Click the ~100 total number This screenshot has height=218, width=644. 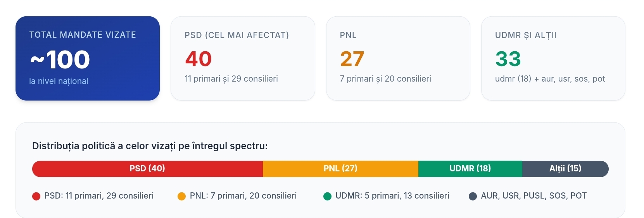point(60,59)
